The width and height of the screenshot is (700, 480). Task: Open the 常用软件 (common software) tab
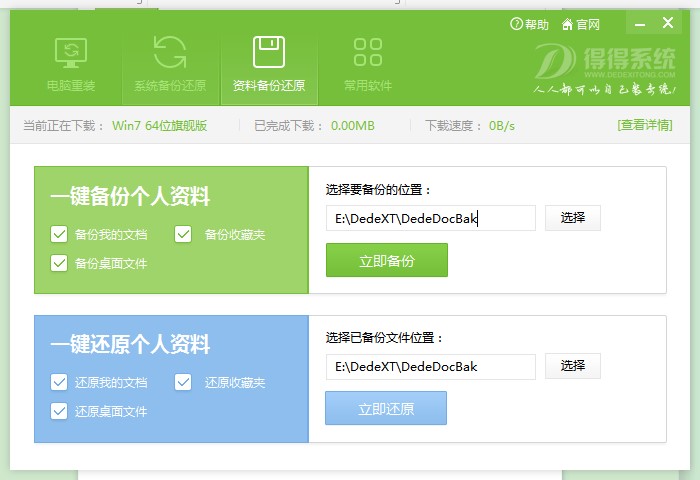(x=367, y=64)
